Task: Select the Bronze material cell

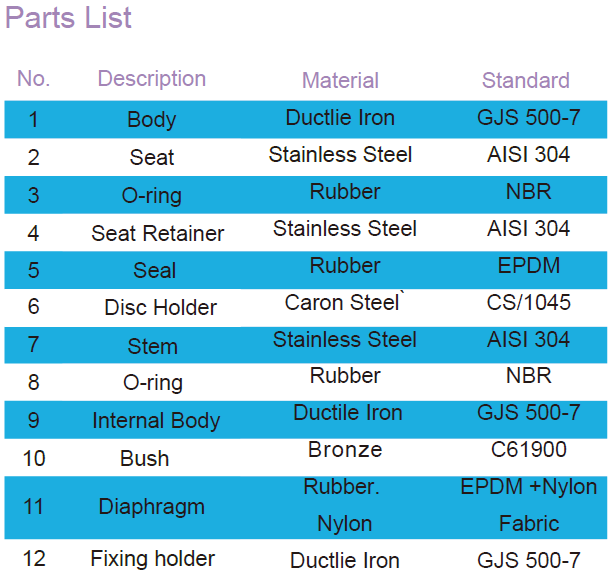Action: (x=345, y=450)
